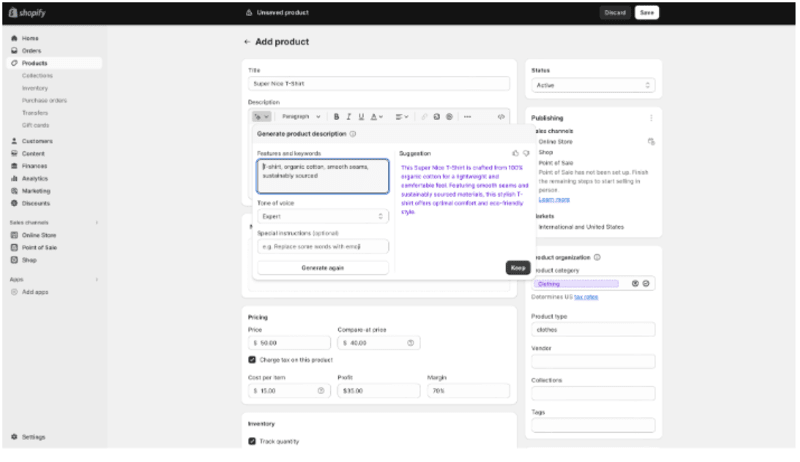Toggle underline formatting in description toolbar
Screen dimensions: 800x462
click(x=361, y=117)
